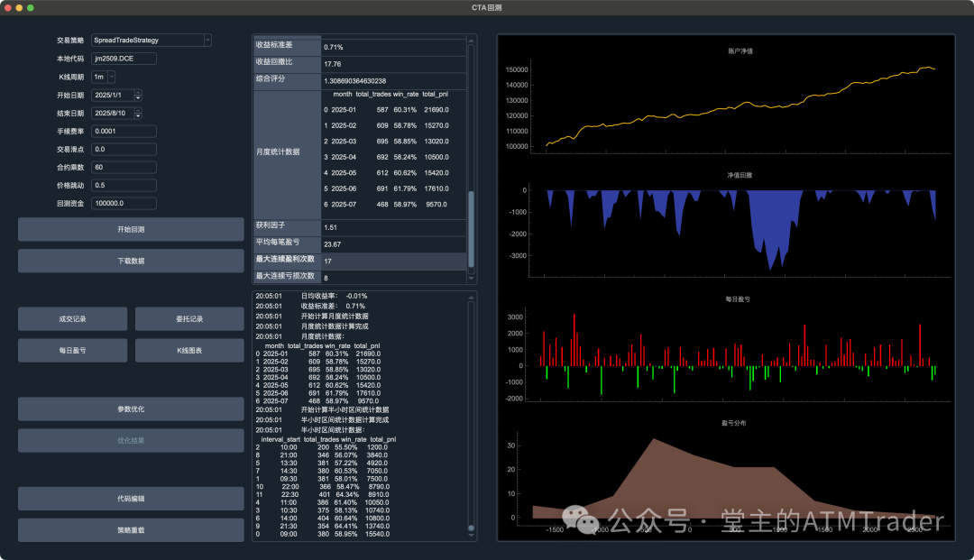Screen dimensions: 974x560
Task: Decrease 开始日期 with stepper down arrow
Action: 139,98
